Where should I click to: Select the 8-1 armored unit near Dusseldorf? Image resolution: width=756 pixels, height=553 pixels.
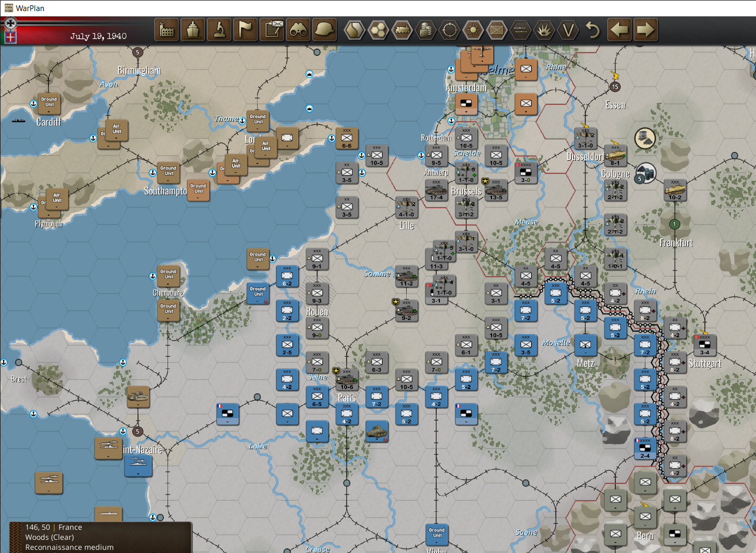point(615,156)
